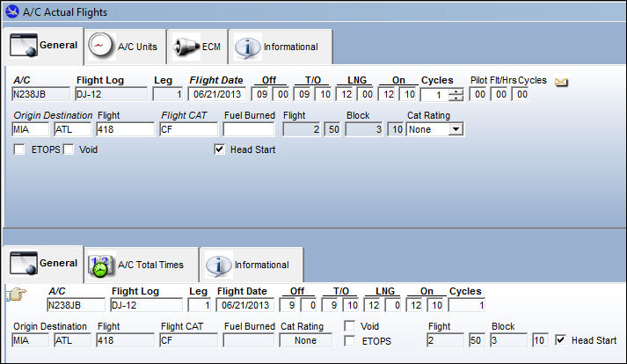Expand the Cat Rating dropdown
Viewport: 627px width, 364px height.
(456, 129)
